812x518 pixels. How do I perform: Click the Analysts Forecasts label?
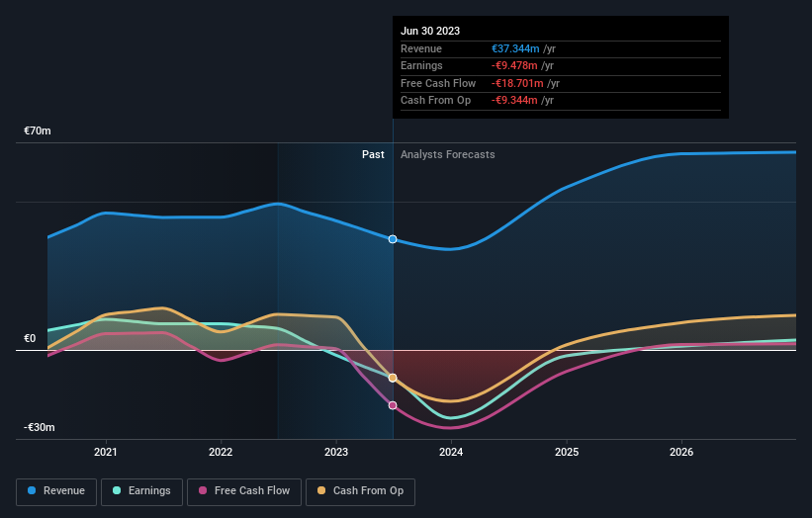point(447,155)
